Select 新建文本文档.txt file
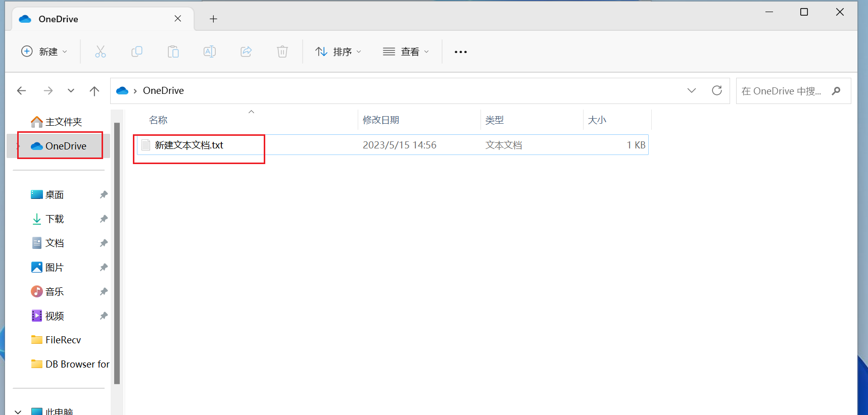Screen dimensions: 868x415 pyautogui.click(x=189, y=145)
